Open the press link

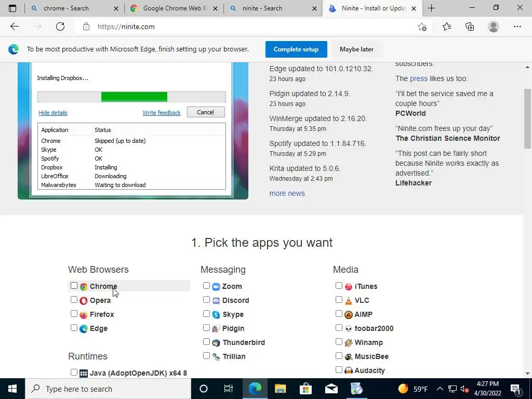tap(419, 78)
